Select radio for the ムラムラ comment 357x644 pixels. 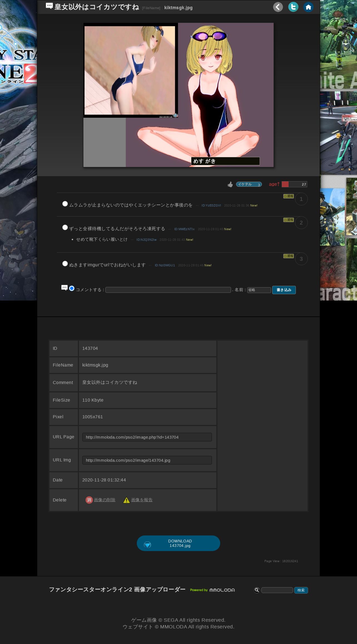click(65, 204)
